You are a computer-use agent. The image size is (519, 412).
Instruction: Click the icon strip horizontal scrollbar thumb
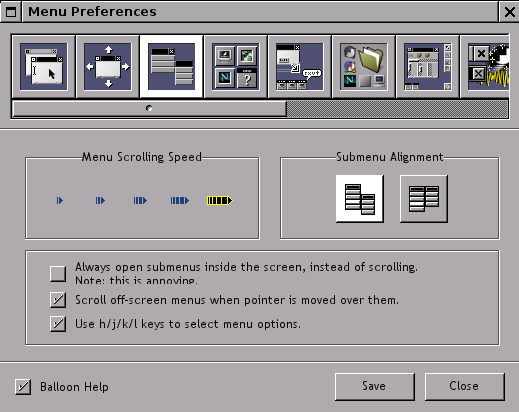149,108
